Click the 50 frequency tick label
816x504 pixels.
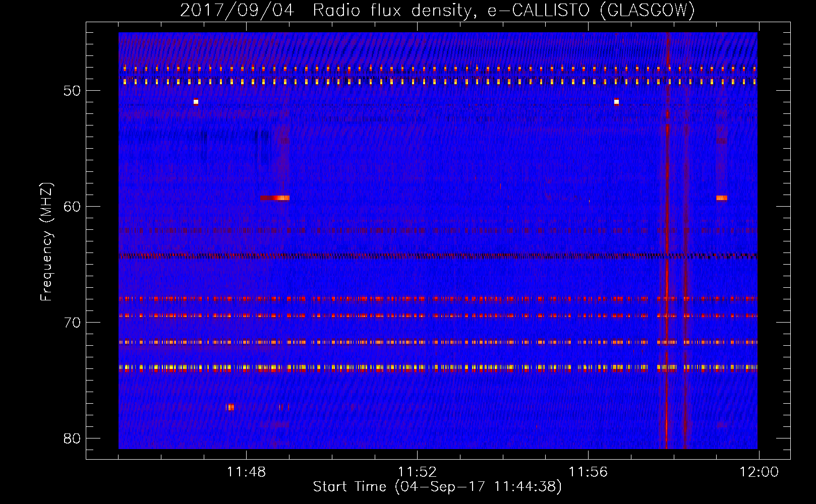(x=72, y=91)
